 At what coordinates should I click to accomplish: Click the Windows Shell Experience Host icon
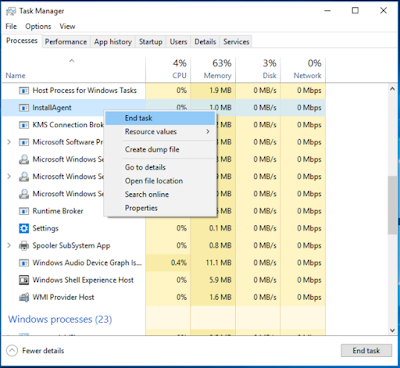pyautogui.click(x=24, y=280)
